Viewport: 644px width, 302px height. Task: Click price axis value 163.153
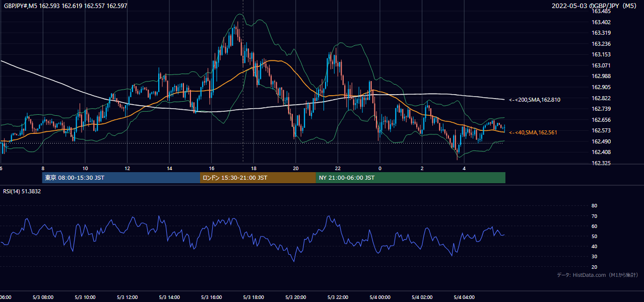tap(601, 54)
